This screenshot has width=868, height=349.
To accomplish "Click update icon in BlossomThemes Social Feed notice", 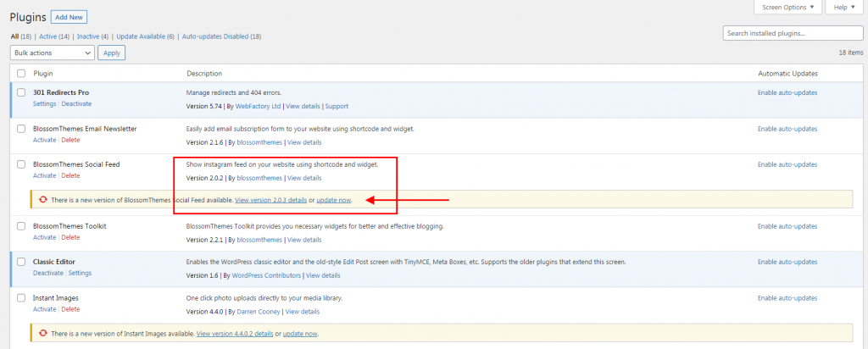I will point(42,200).
